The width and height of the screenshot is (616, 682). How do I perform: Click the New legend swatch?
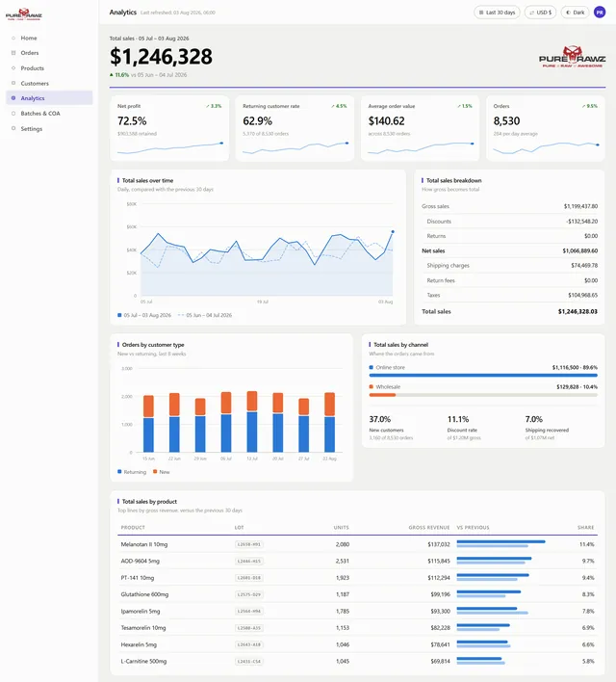[x=155, y=471]
